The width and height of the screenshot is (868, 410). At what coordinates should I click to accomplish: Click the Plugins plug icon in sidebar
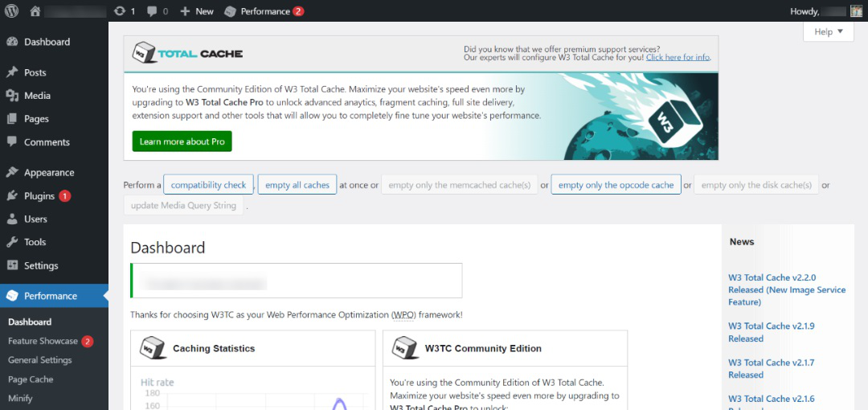click(x=12, y=195)
